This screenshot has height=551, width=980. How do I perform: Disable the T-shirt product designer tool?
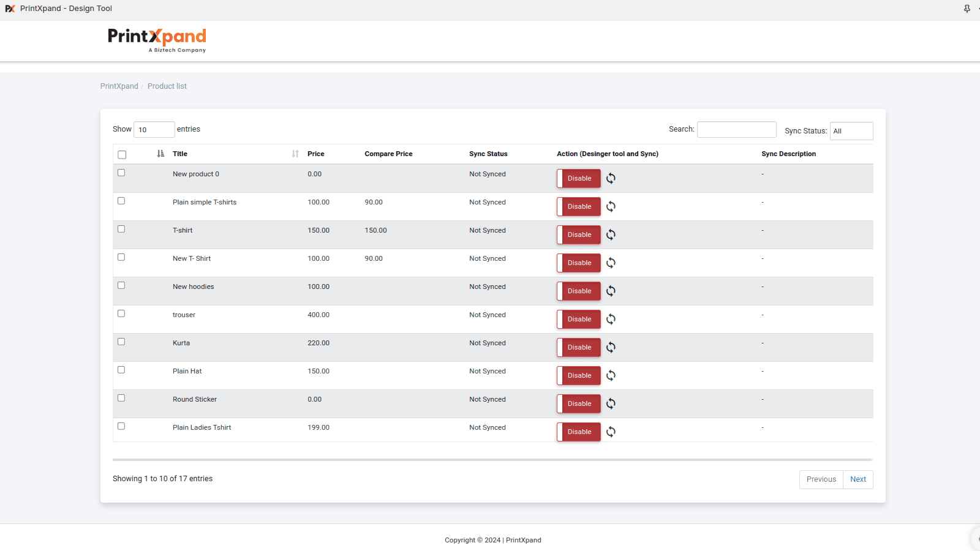[x=579, y=235]
